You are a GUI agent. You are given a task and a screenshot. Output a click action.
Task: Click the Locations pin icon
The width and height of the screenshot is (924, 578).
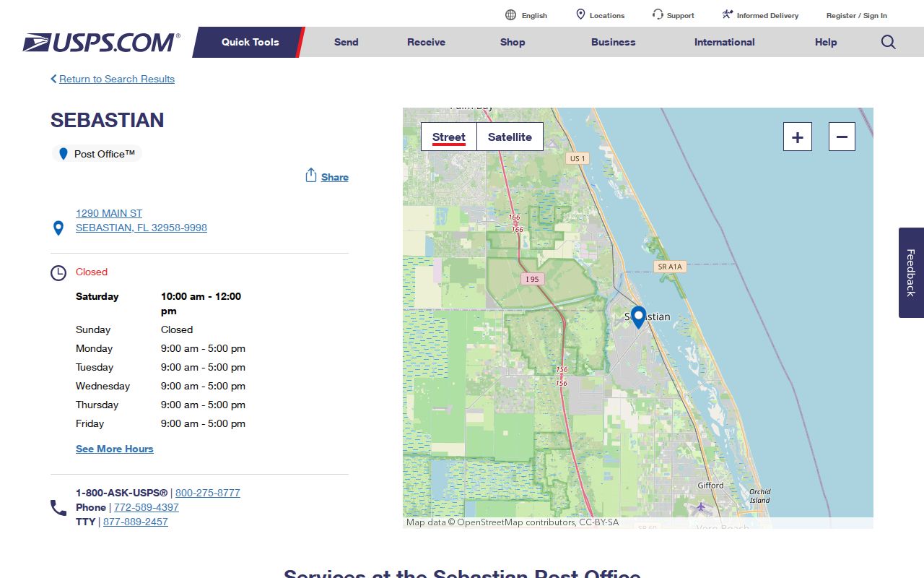tap(580, 14)
